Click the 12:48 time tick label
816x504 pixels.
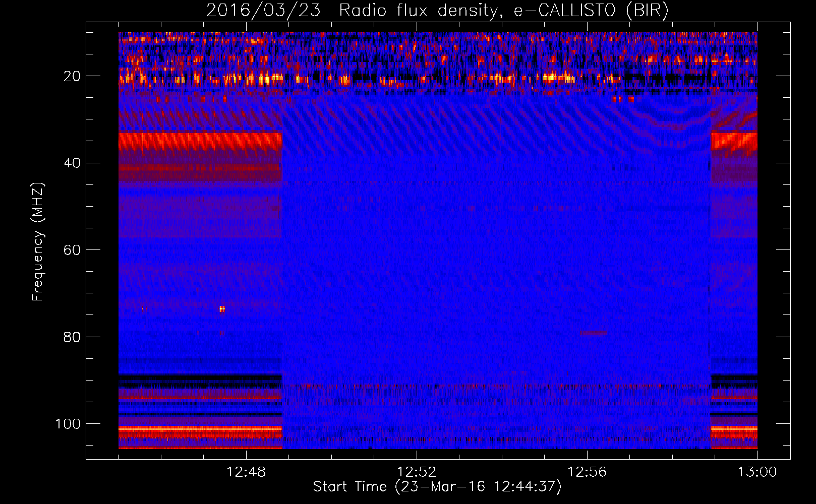pos(246,472)
